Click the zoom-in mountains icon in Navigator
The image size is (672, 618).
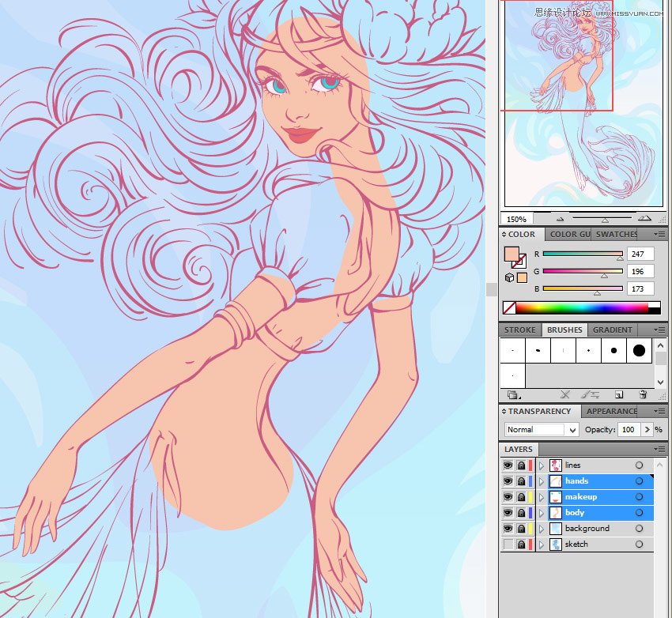[x=644, y=218]
